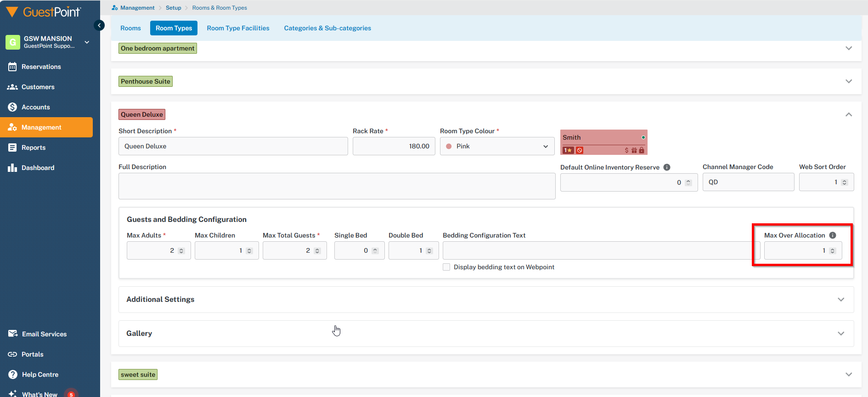Click the What's New sparkle icon
Viewport: 868px width, 397px height.
pyautogui.click(x=13, y=394)
